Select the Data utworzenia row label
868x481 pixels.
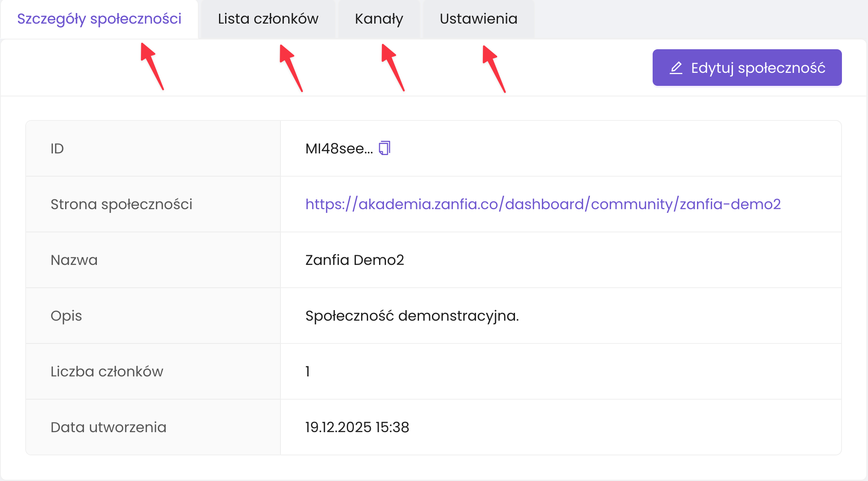(x=108, y=427)
